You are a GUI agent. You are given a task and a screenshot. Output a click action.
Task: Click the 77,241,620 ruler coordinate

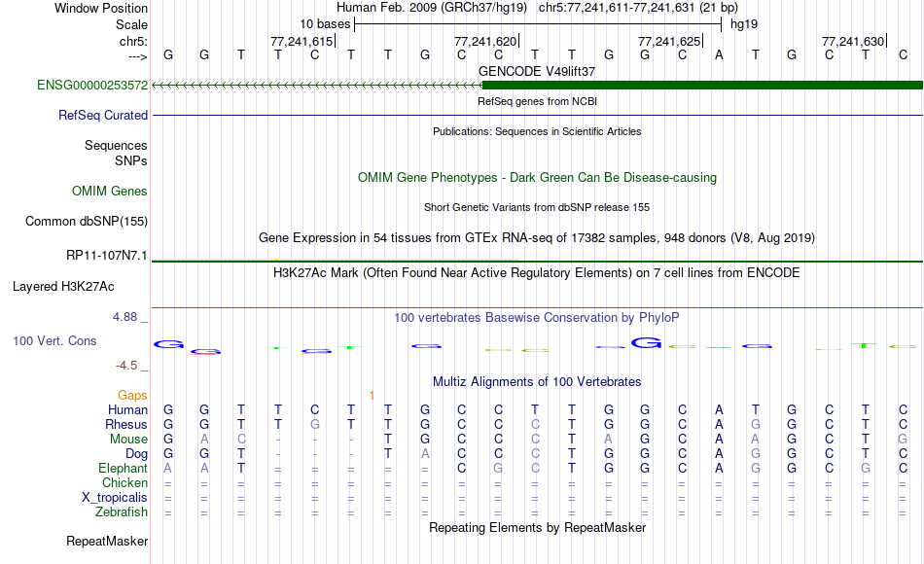[485, 41]
